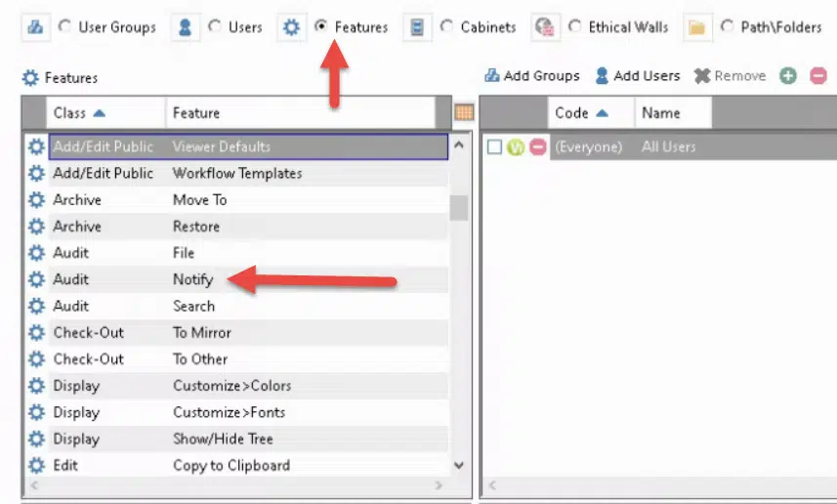Screen dimensions: 837x504
Task: Click left arrow of users panel scrollbar
Action: click(492, 485)
